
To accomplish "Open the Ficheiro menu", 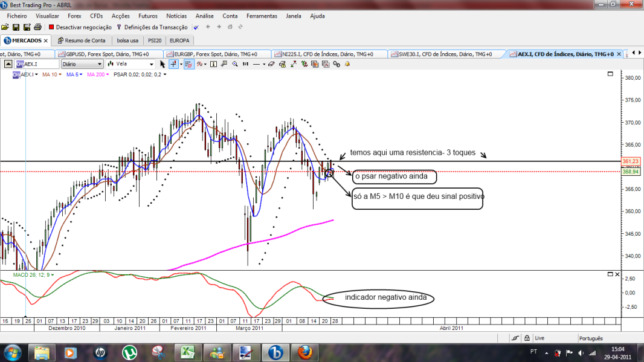I will pos(17,16).
